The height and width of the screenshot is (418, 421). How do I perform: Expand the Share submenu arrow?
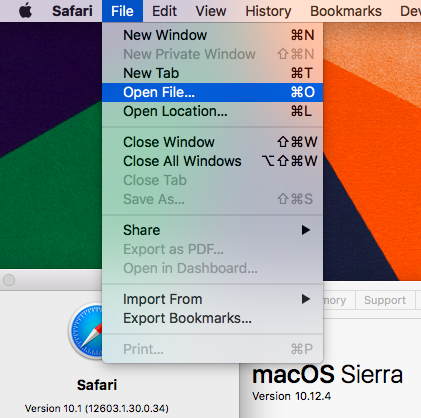pyautogui.click(x=306, y=230)
